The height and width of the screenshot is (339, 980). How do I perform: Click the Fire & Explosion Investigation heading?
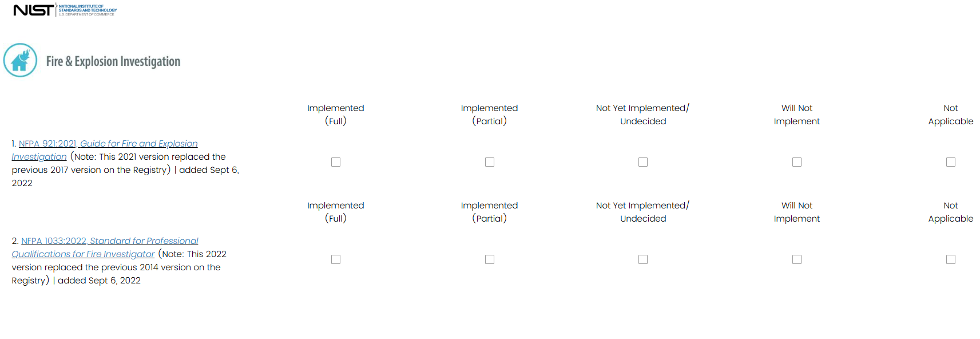[113, 61]
